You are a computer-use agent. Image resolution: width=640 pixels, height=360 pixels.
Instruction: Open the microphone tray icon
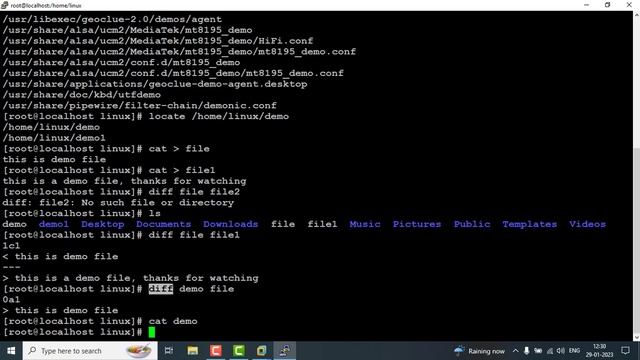527,351
